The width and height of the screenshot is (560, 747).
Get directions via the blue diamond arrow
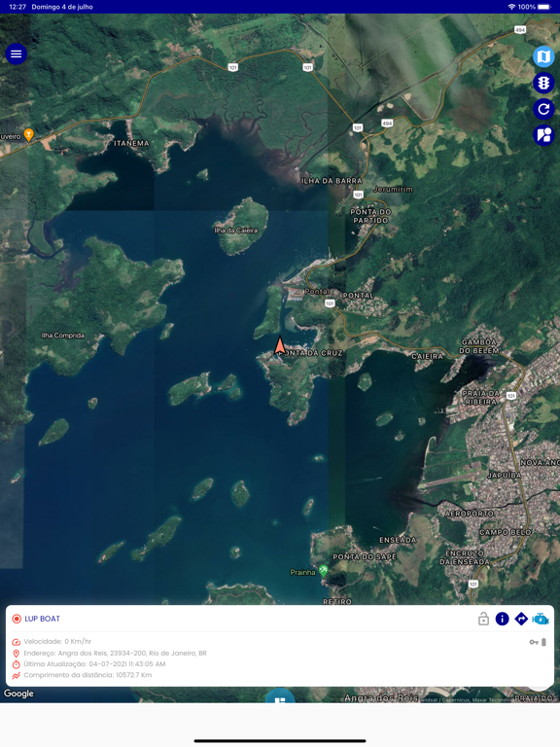521,619
